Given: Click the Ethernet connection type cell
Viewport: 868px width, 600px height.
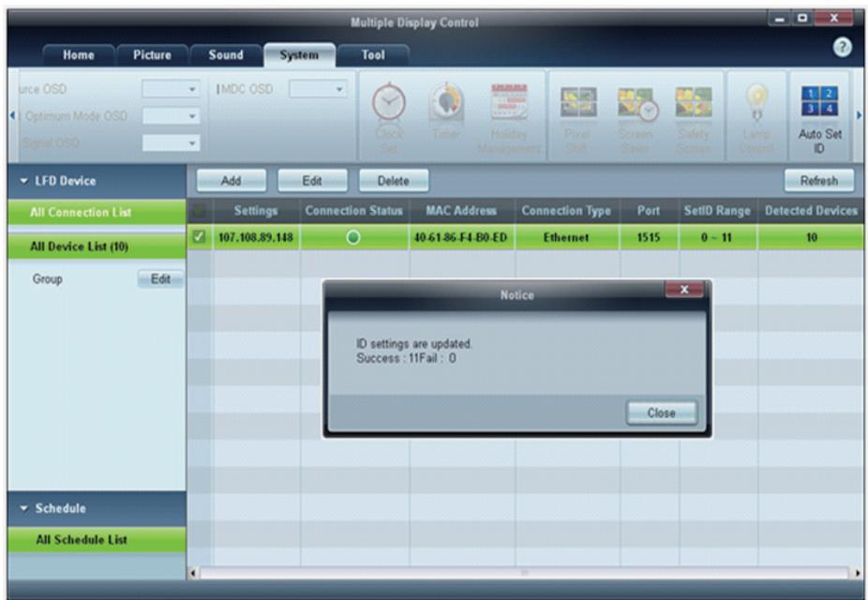Looking at the screenshot, I should point(567,237).
